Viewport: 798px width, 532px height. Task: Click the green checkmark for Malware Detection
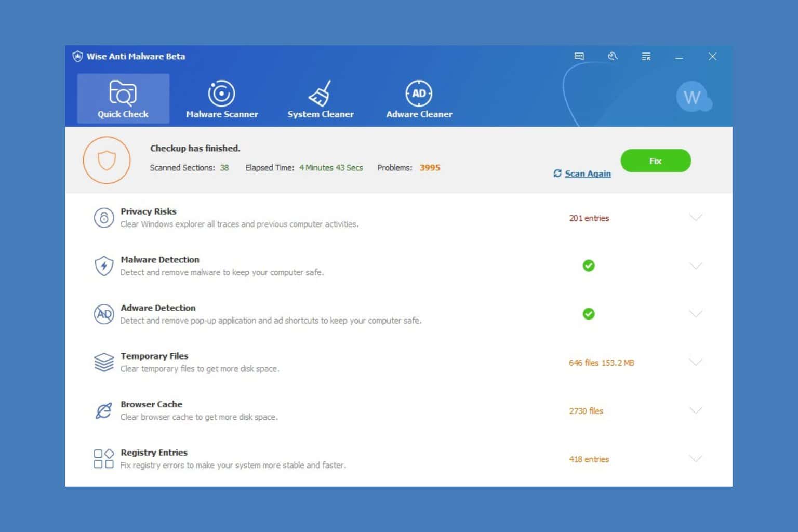point(589,265)
